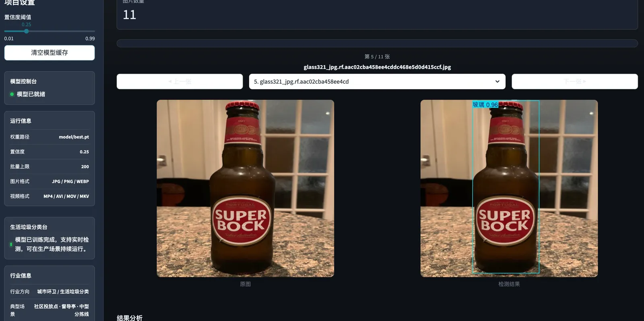This screenshot has height=321, width=644.
Task: Click the 检测结果 caption
Action: click(509, 284)
